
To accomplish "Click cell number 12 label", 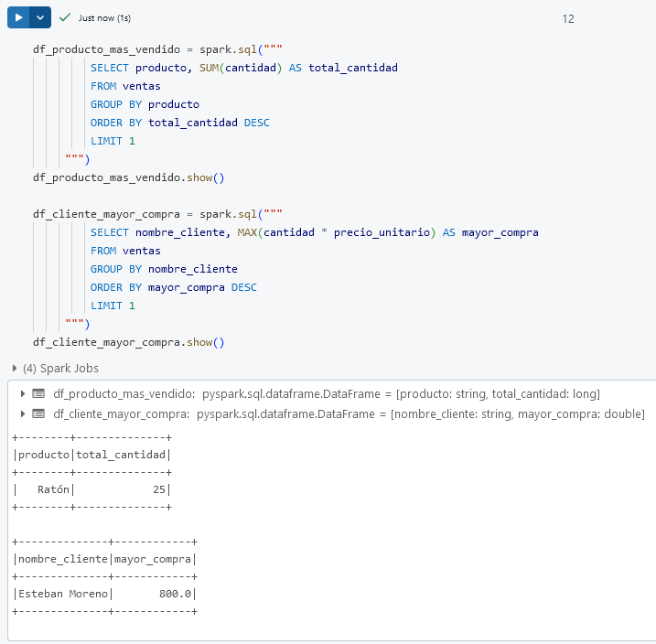I will [x=568, y=18].
